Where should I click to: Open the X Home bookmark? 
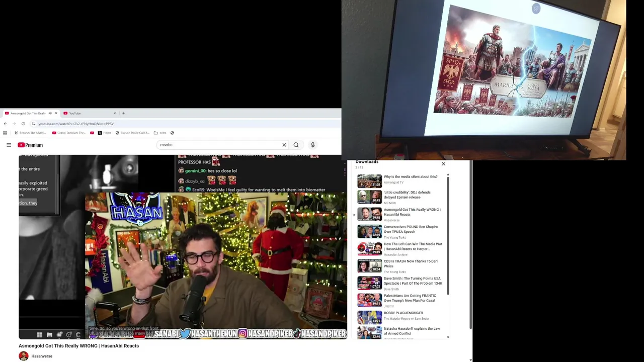[x=104, y=133]
